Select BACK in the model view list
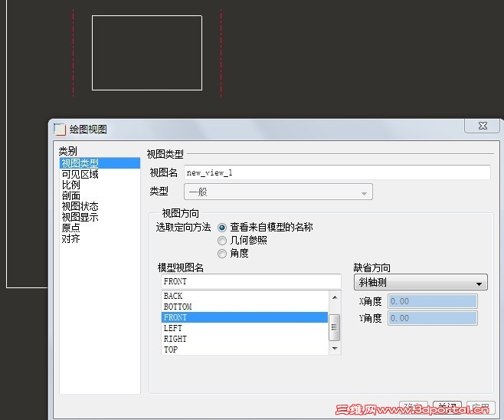Screen dimensions: 504x420 click(244, 296)
